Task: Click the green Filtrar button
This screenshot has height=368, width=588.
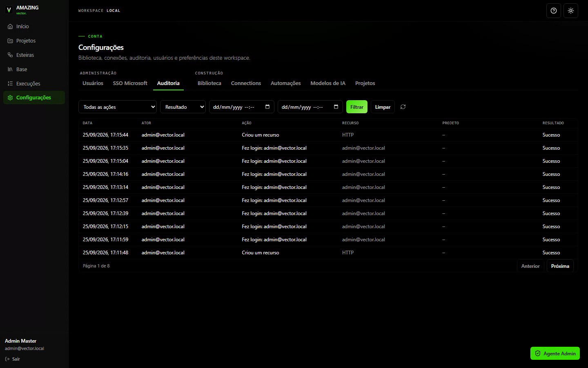Action: 357,107
